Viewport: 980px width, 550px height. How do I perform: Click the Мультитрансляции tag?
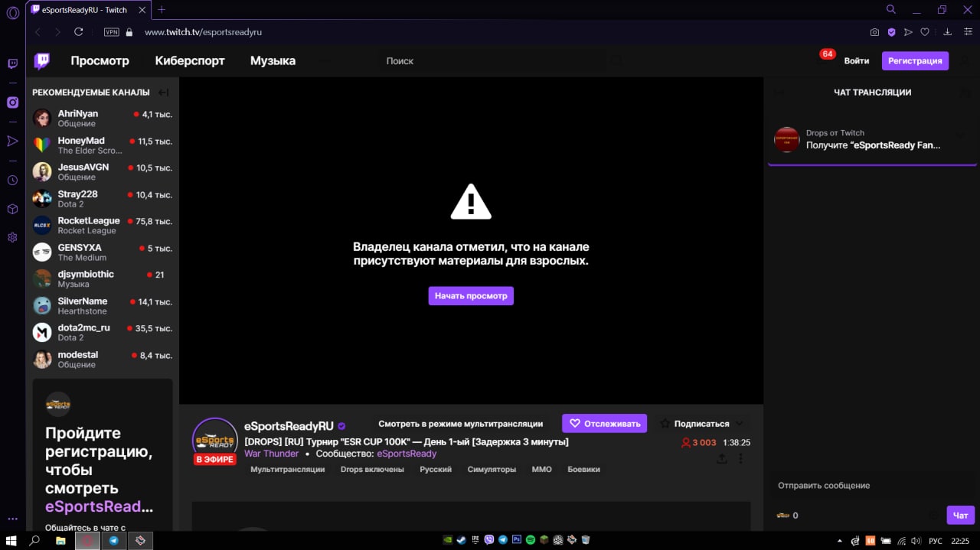pos(287,470)
